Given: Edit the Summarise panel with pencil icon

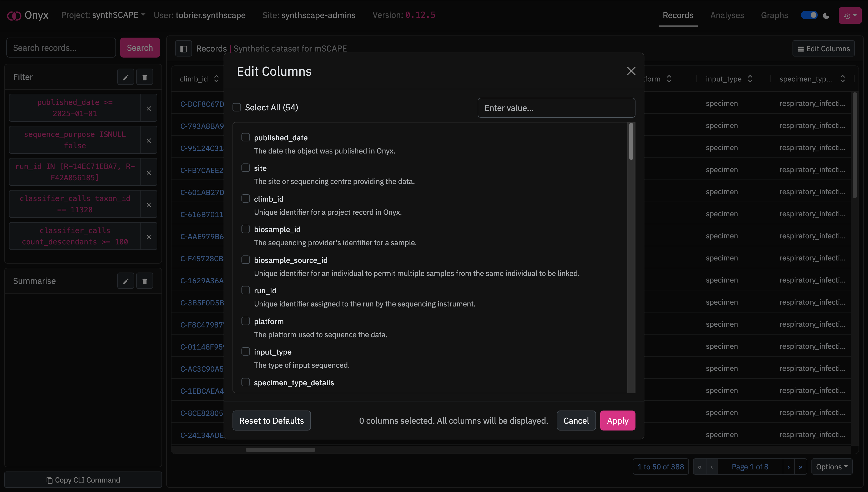Looking at the screenshot, I should (125, 281).
